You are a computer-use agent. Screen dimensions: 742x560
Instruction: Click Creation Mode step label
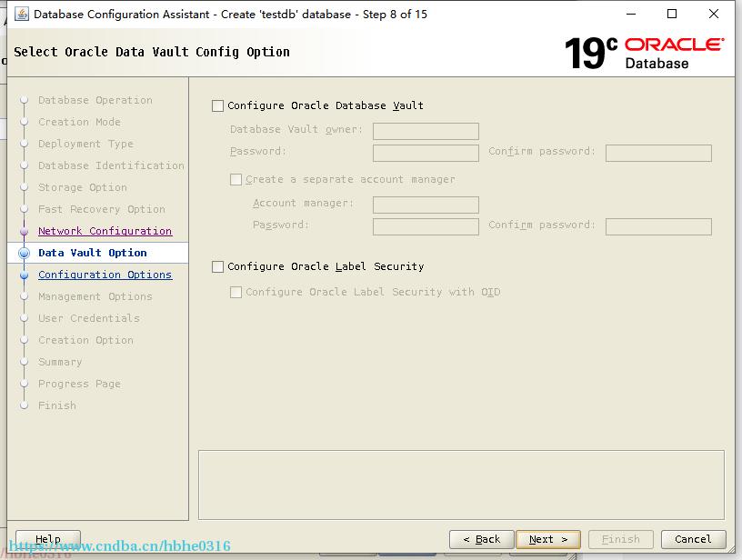tap(79, 122)
